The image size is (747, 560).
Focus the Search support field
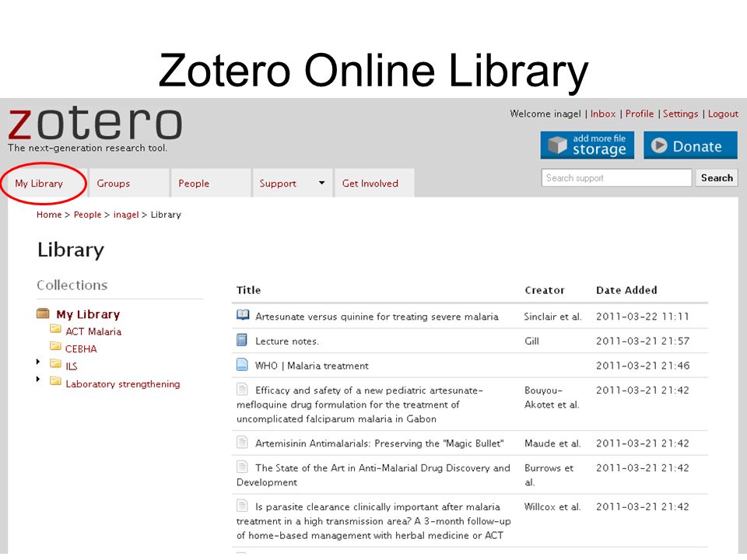[616, 177]
